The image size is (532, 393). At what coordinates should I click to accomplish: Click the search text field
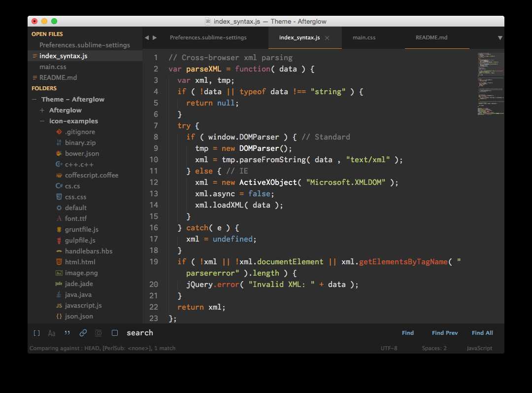click(x=260, y=333)
